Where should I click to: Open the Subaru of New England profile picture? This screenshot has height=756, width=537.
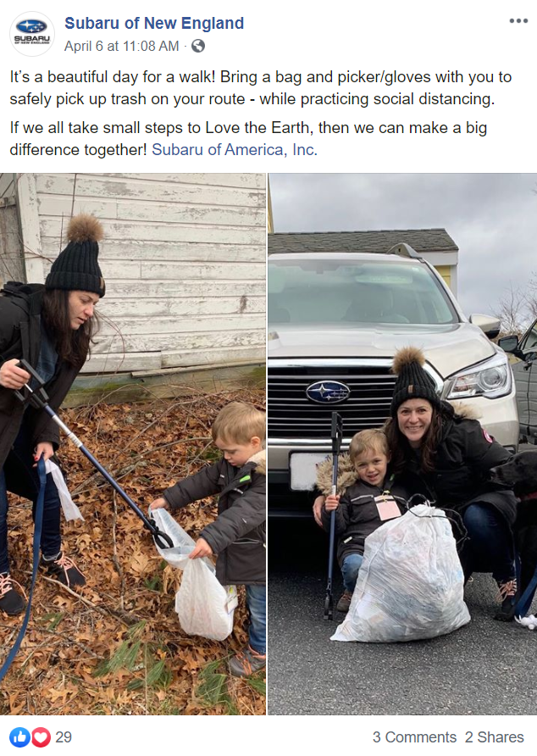click(x=32, y=34)
